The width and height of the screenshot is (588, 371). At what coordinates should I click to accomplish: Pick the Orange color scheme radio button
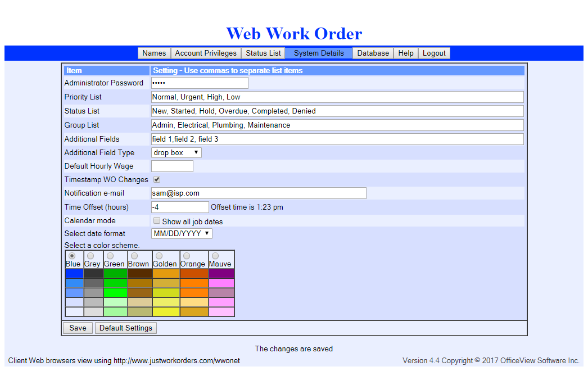[x=187, y=256]
